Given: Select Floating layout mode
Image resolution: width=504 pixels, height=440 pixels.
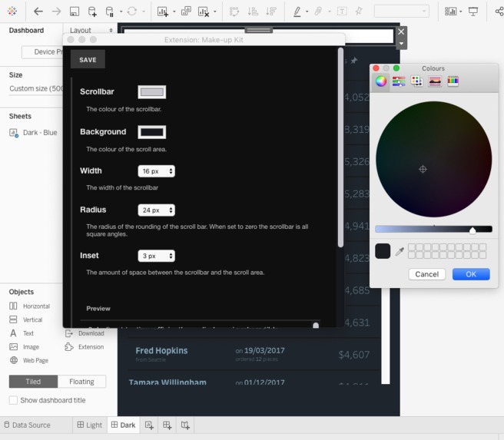Looking at the screenshot, I should (81, 382).
